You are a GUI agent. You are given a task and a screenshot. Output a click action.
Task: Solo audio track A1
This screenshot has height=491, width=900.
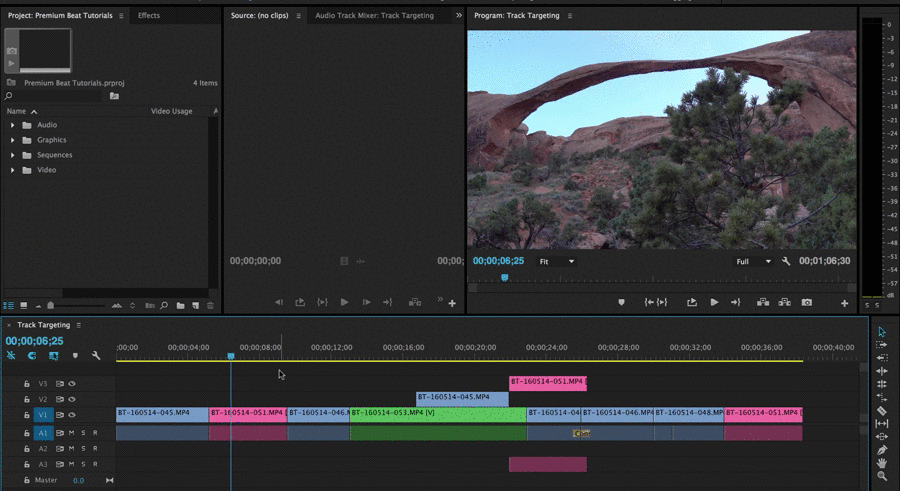83,433
